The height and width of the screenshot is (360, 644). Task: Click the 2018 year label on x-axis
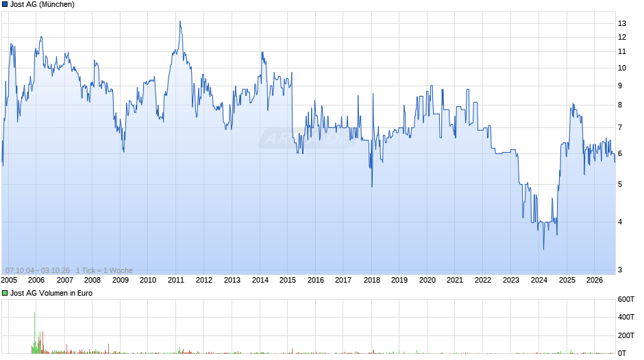(372, 280)
